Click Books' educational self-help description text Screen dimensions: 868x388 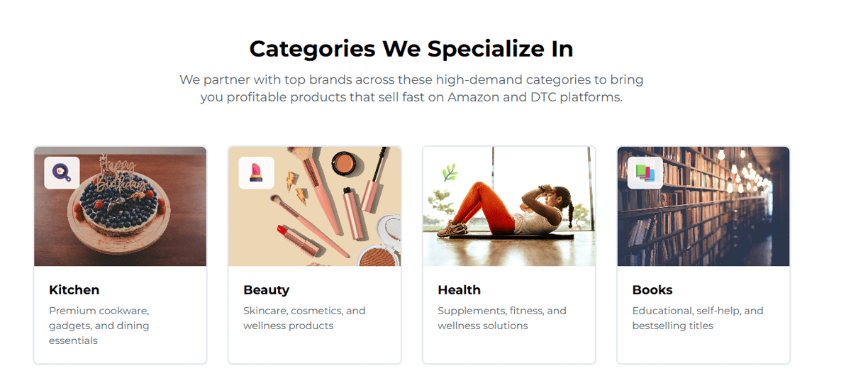[x=698, y=318]
